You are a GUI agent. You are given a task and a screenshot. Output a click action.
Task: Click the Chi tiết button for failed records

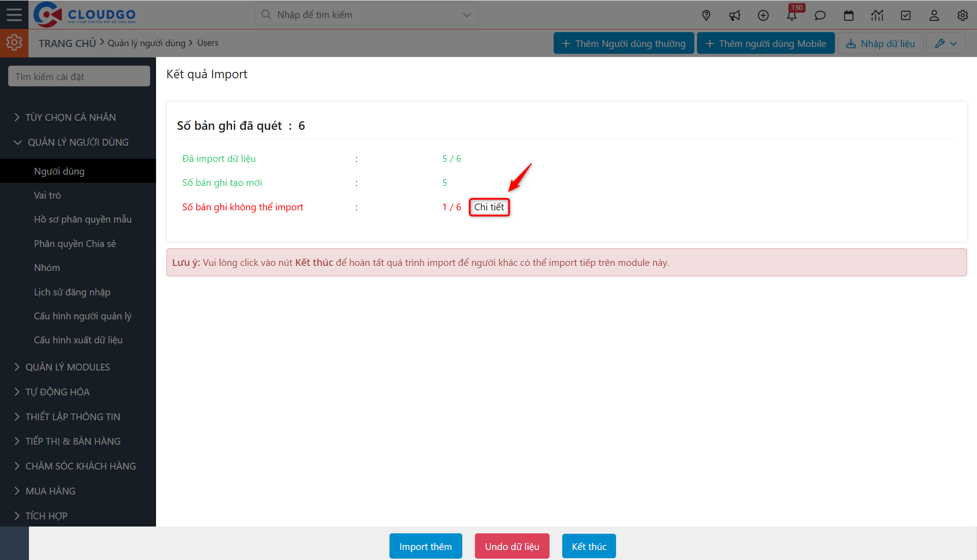[x=489, y=207]
